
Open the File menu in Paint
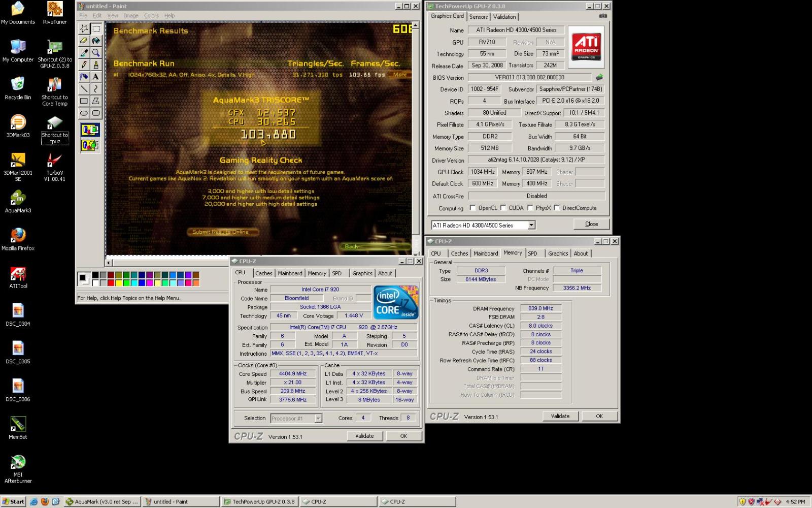(83, 16)
